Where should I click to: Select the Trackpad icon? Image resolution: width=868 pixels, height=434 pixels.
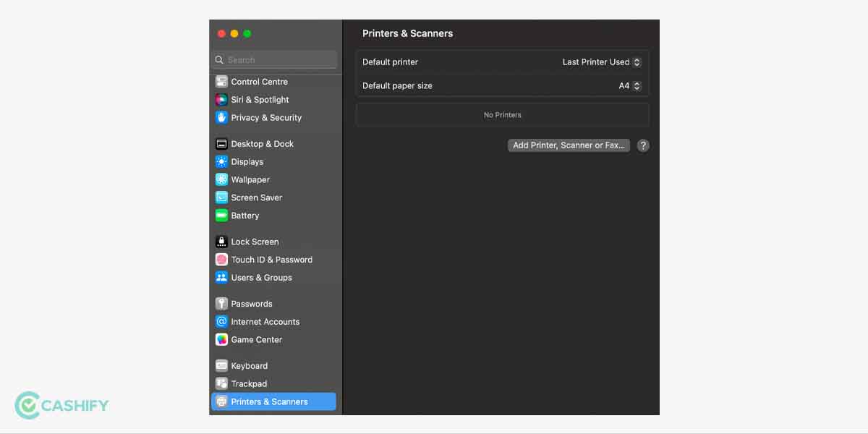[x=221, y=383]
